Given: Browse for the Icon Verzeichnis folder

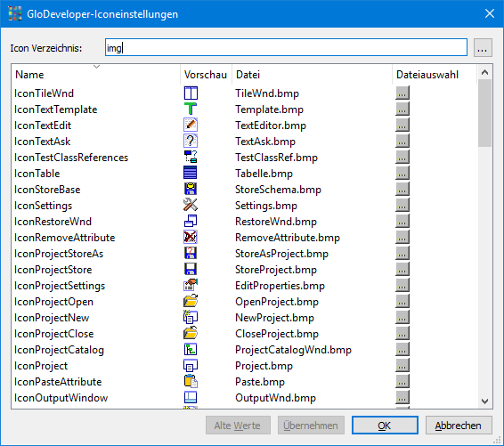Looking at the screenshot, I should click(x=483, y=48).
